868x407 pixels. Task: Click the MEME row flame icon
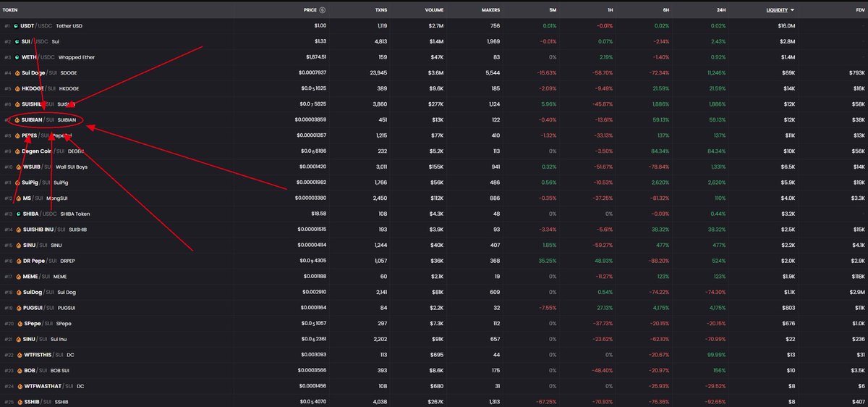click(x=17, y=277)
